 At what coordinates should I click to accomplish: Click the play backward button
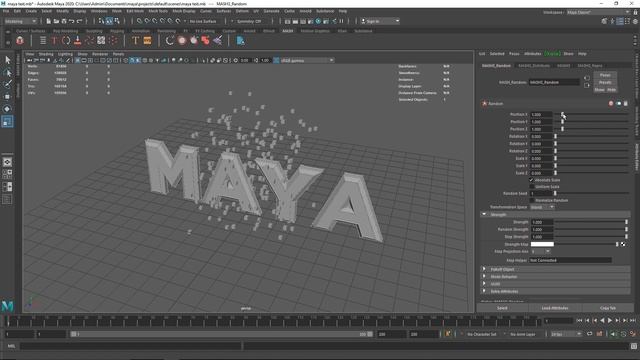tap(602, 321)
